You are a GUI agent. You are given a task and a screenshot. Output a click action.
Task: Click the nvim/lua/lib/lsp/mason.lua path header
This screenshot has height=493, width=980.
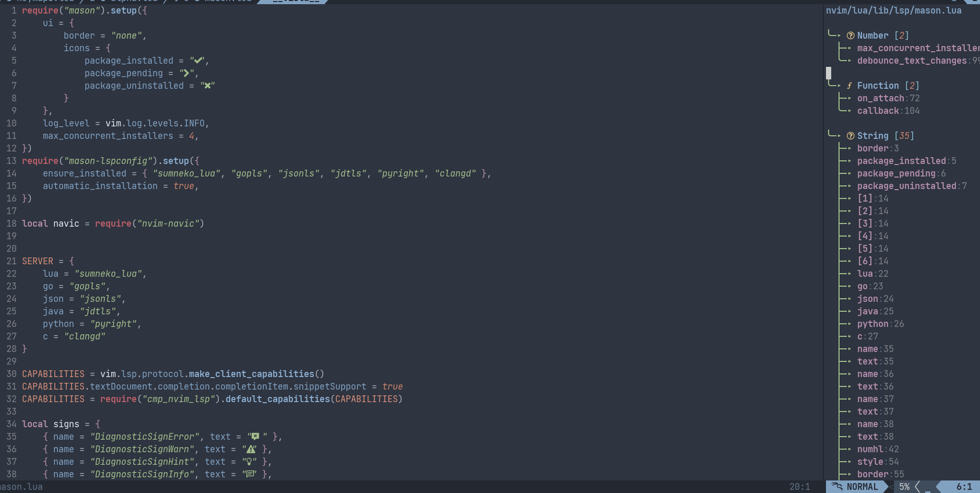point(893,10)
